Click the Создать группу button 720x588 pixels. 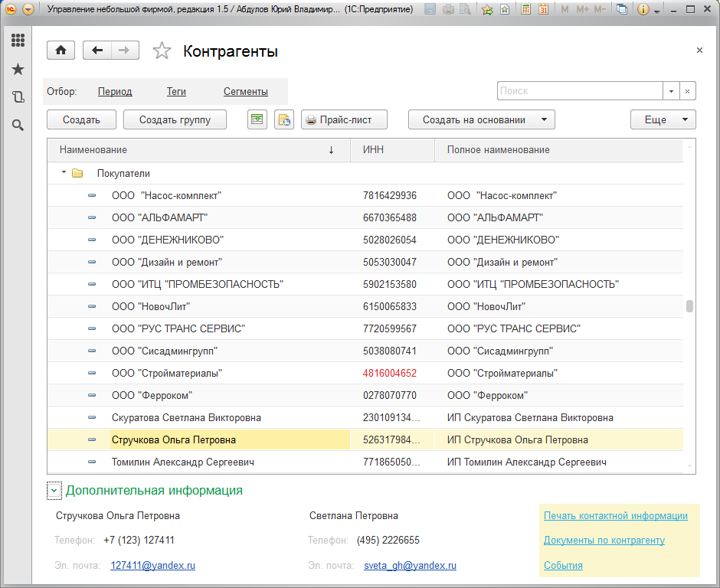click(x=175, y=119)
